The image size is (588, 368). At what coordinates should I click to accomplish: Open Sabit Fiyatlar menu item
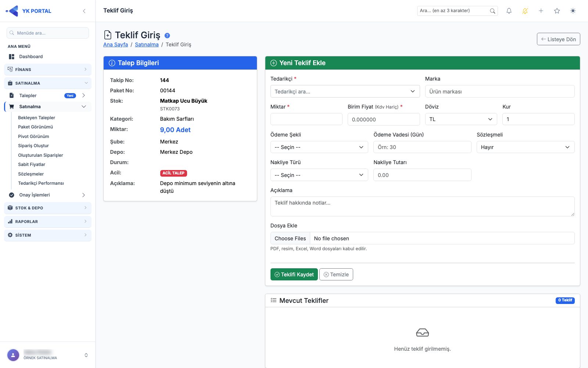pos(32,164)
